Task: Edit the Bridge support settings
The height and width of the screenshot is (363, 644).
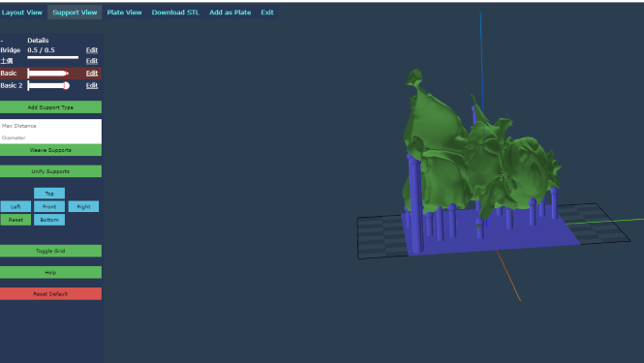Action: 92,50
